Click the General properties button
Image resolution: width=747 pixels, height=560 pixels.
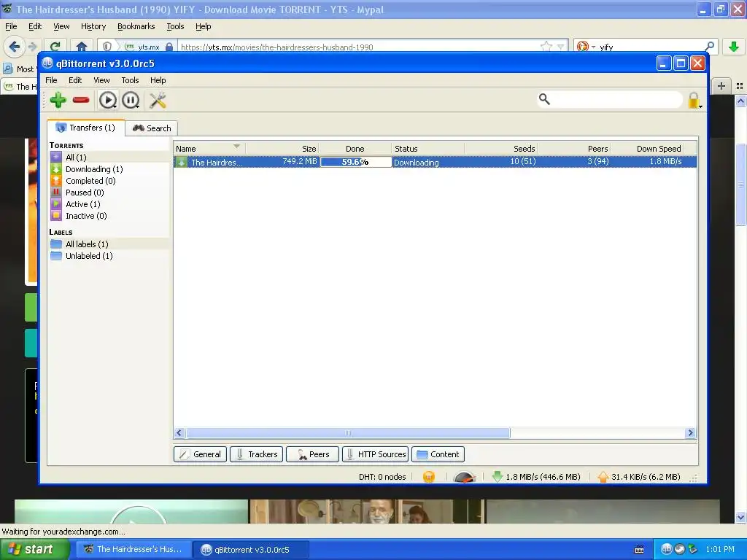(x=200, y=454)
